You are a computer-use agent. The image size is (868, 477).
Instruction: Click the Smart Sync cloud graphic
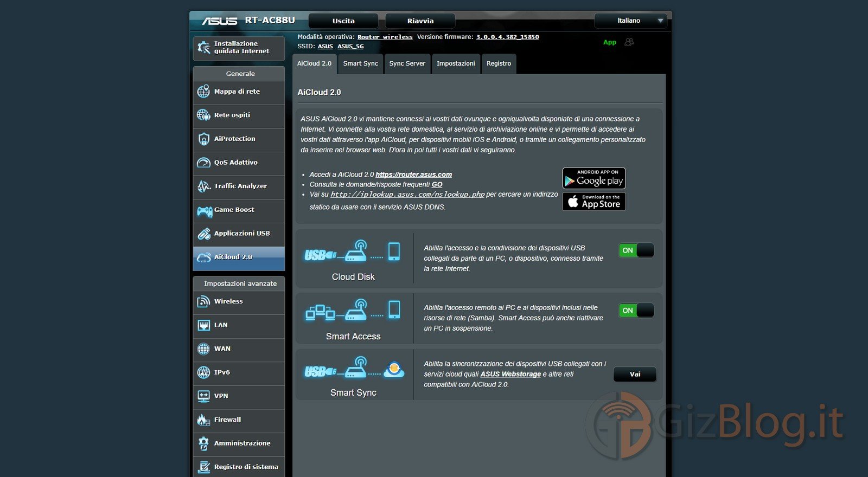point(354,368)
